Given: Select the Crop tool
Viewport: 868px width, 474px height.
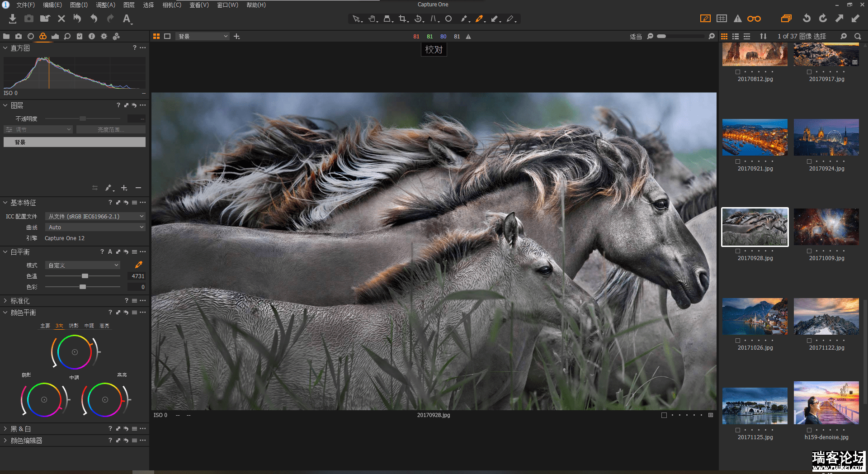Looking at the screenshot, I should tap(403, 19).
